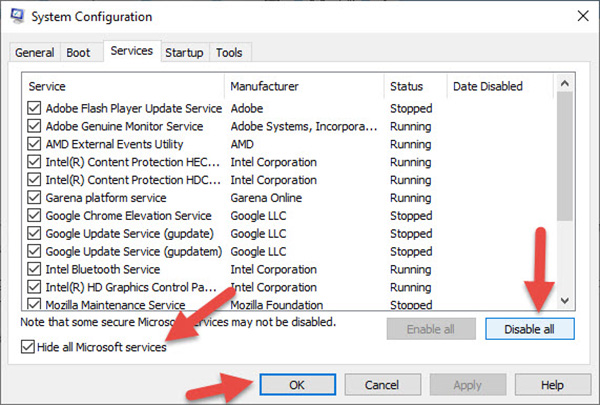Open the Tools tab
Image resolution: width=600 pixels, height=405 pixels.
(229, 52)
